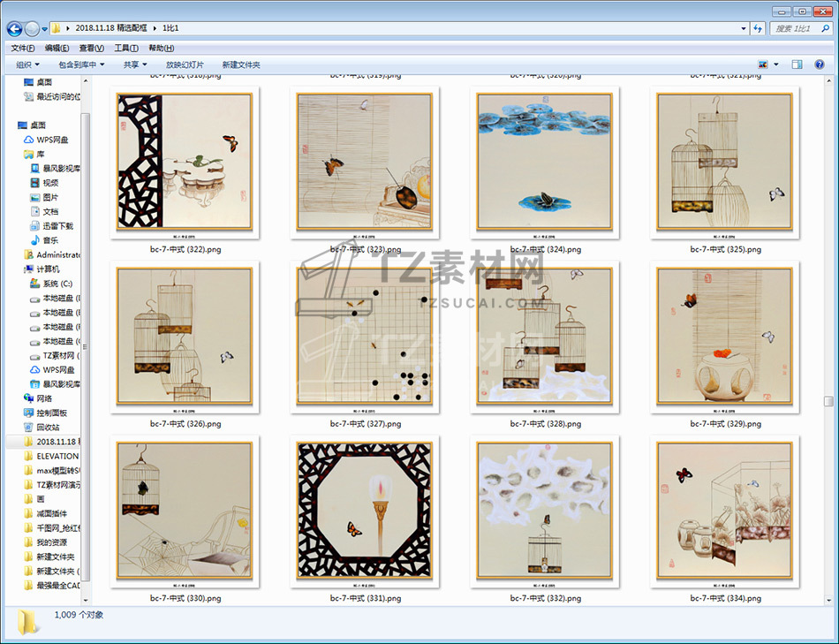This screenshot has width=839, height=644.
Task: Click the sidebar scroll-down arrow
Action: click(x=86, y=601)
